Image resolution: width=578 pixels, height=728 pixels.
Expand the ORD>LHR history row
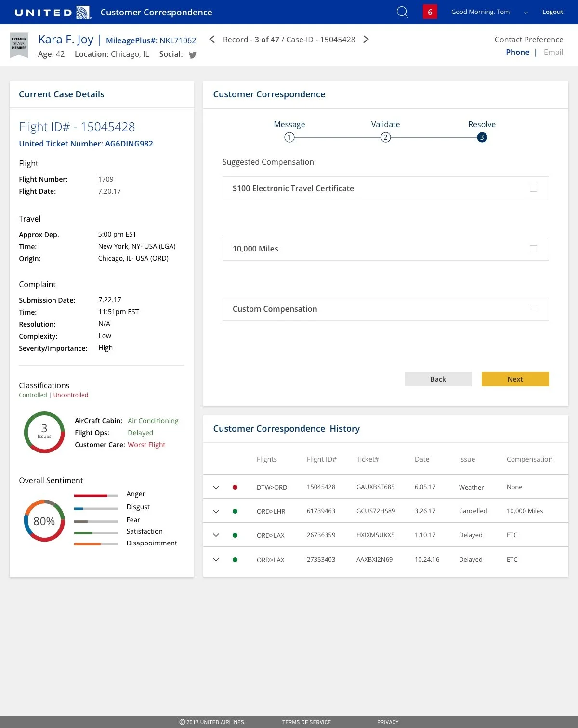point(216,511)
